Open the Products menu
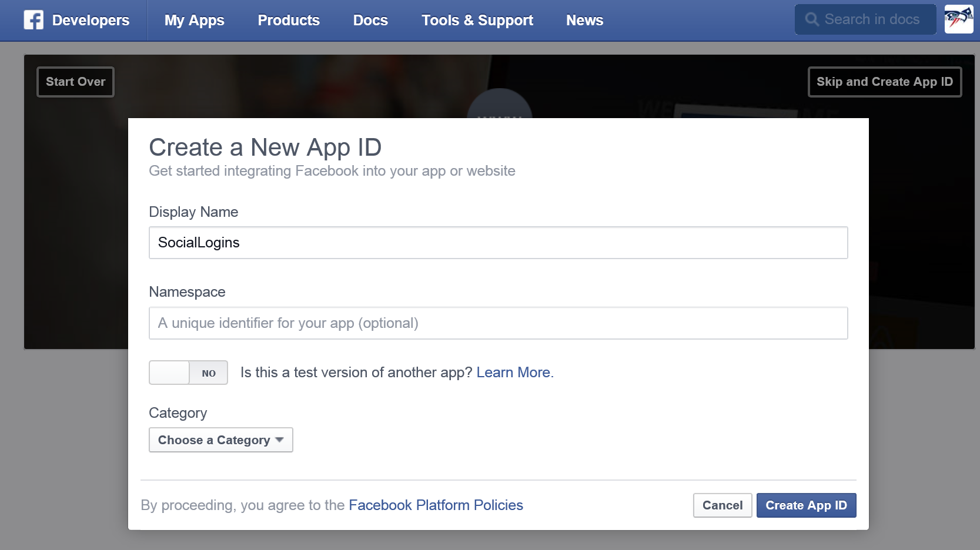 (289, 21)
